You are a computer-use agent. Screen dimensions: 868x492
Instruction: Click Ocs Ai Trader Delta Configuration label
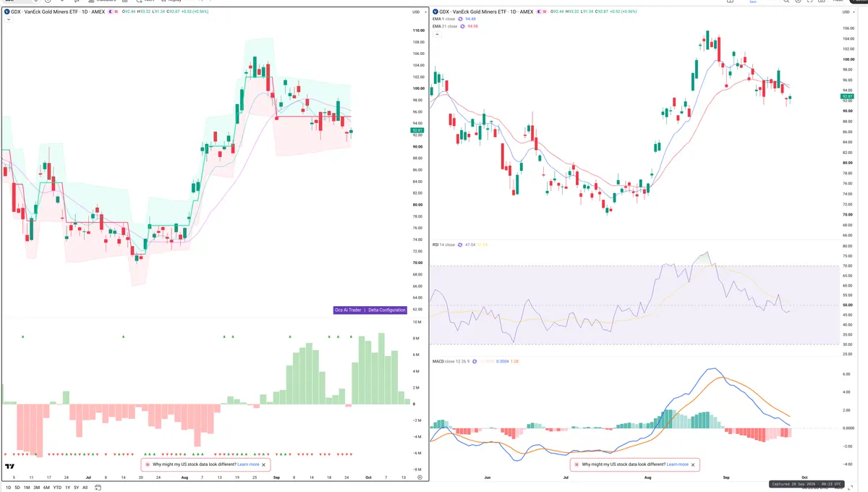(x=370, y=310)
